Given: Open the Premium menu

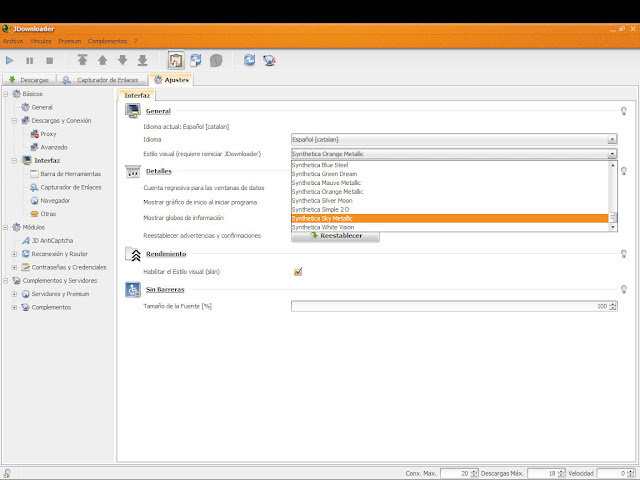Looking at the screenshot, I should tap(69, 41).
